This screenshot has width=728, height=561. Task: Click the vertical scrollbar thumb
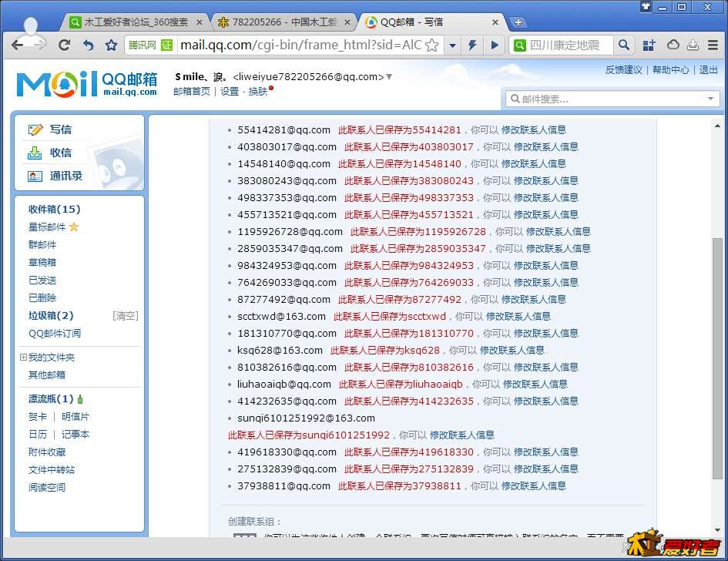[717, 358]
